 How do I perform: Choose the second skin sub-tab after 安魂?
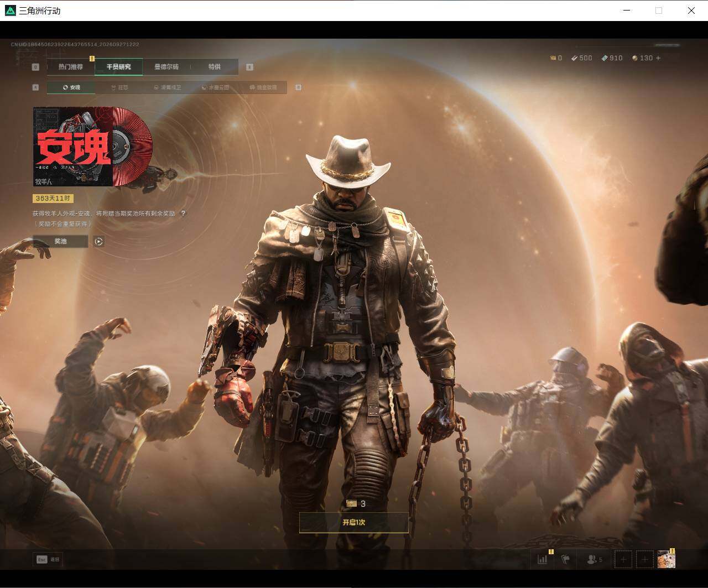click(119, 87)
